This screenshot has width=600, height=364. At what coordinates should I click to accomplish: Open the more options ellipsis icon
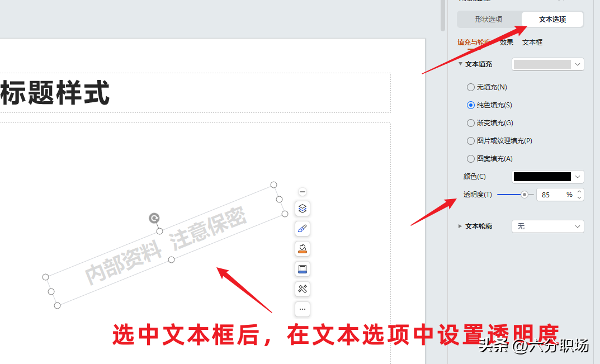tap(303, 309)
